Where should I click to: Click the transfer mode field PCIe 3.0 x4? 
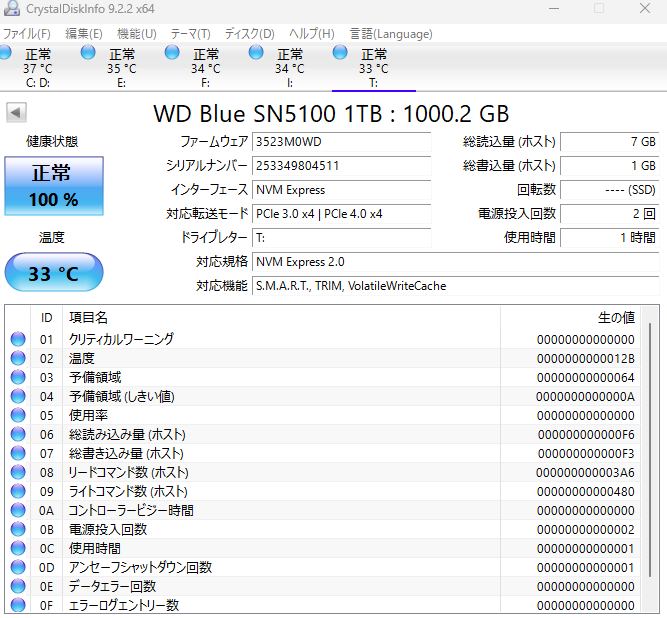click(x=342, y=214)
